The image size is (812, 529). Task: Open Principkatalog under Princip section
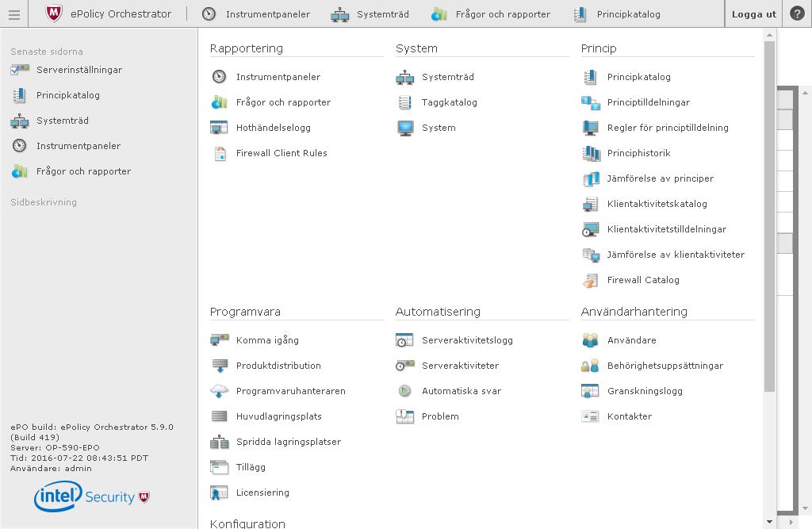[638, 77]
